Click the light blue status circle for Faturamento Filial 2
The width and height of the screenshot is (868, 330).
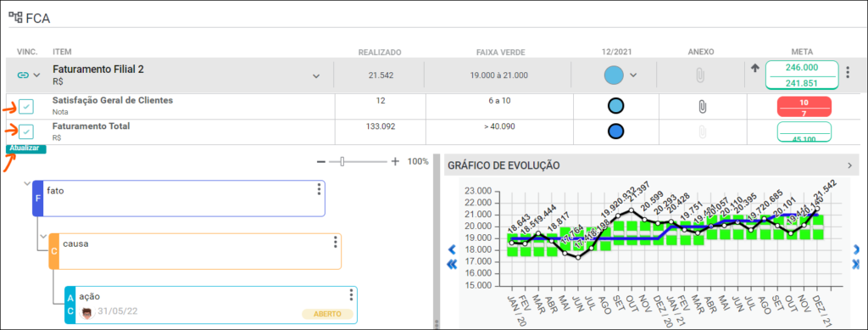tap(614, 75)
